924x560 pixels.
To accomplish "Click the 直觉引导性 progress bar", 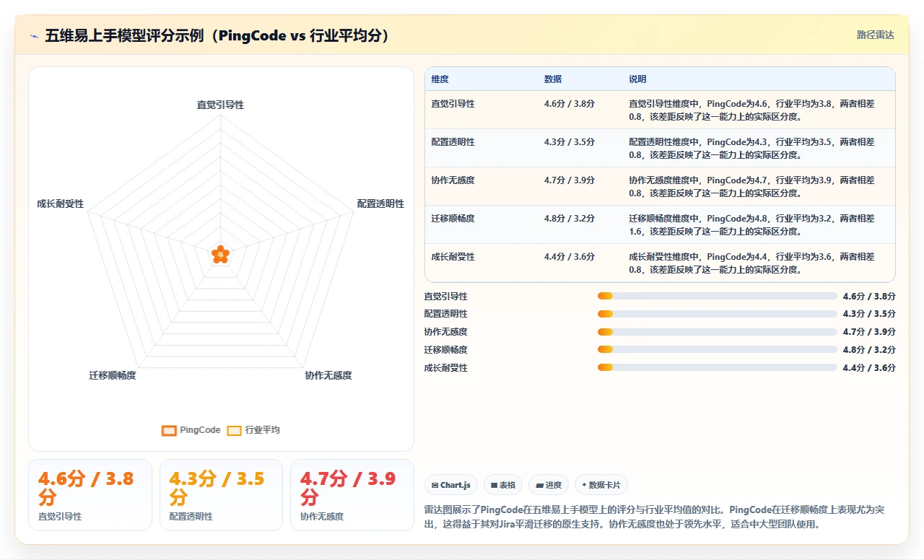I will click(718, 296).
